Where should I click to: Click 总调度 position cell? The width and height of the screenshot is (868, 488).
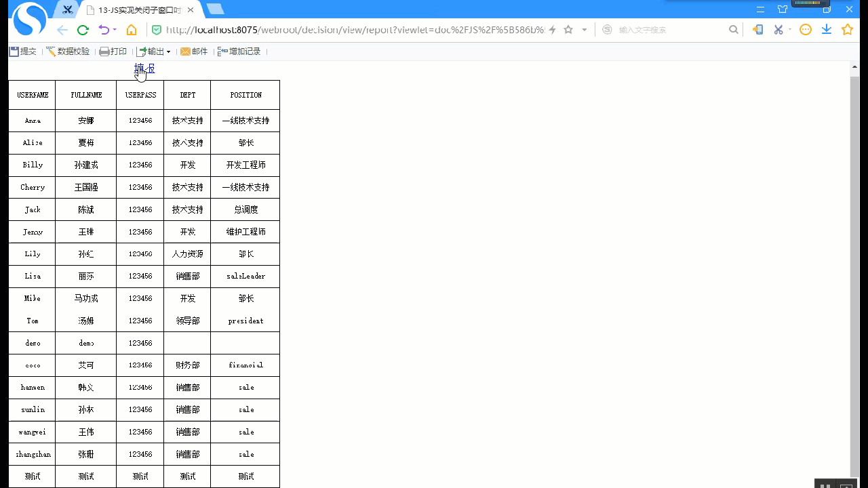[x=245, y=209]
